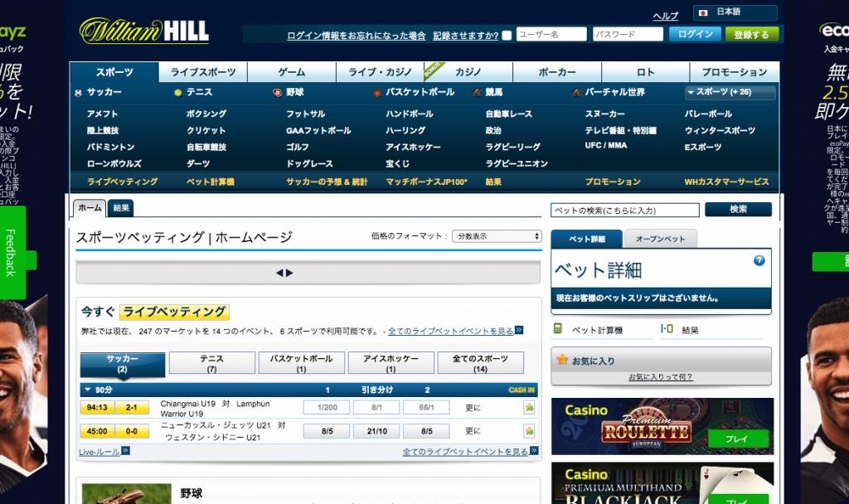The image size is (849, 504).
Task: Open サッカーの予想 & 統計 link
Action: tap(327, 182)
